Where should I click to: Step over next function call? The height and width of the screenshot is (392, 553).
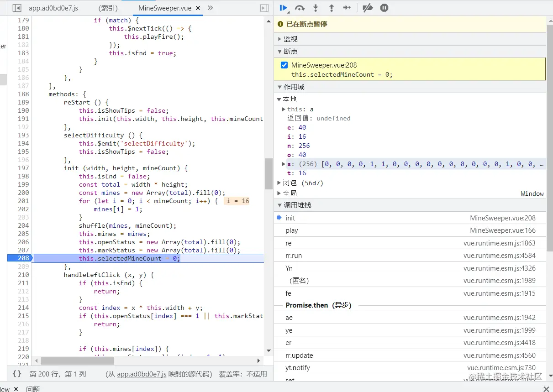tap(300, 8)
